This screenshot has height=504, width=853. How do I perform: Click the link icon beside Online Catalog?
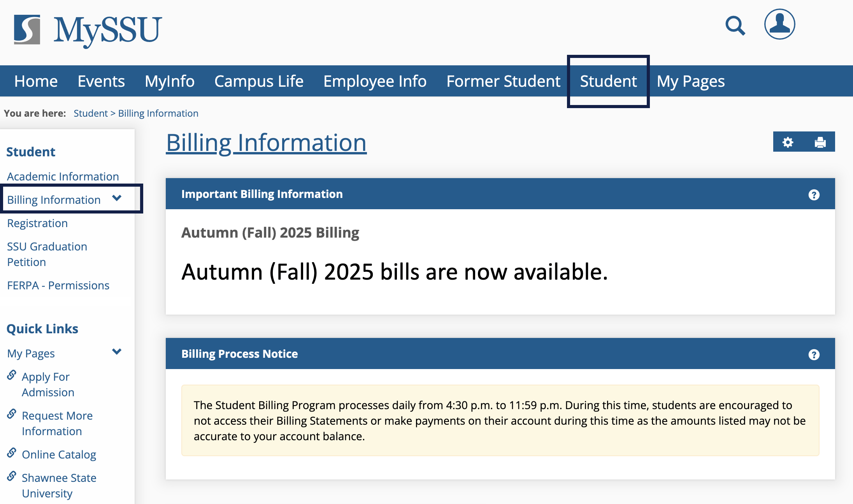point(12,452)
